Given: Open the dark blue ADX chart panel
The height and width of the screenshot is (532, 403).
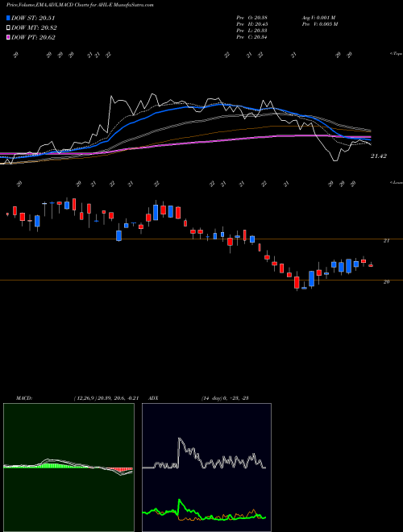Looking at the screenshot, I should click(x=206, y=468).
